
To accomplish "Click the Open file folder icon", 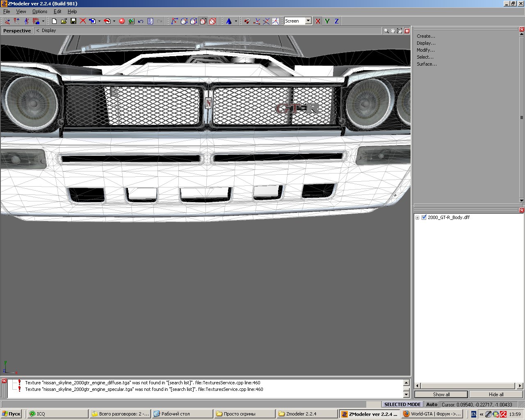I will 64,21.
